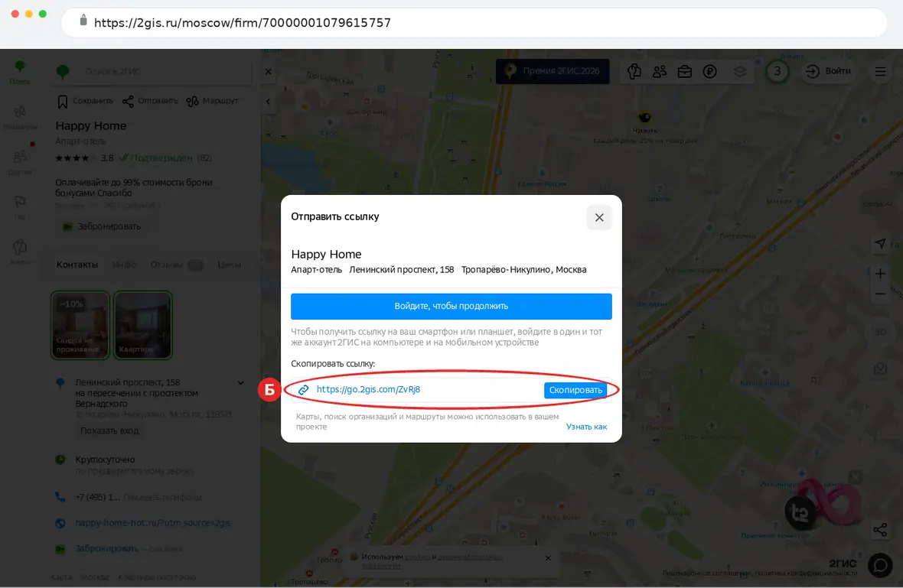This screenshot has width=903, height=588.
Task: Click the browser address bar URL
Action: (243, 23)
